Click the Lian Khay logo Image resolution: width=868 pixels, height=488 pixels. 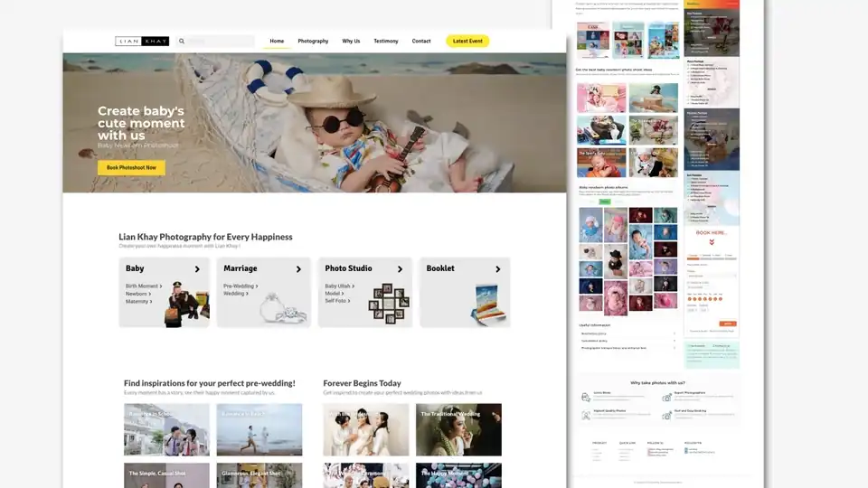(142, 41)
